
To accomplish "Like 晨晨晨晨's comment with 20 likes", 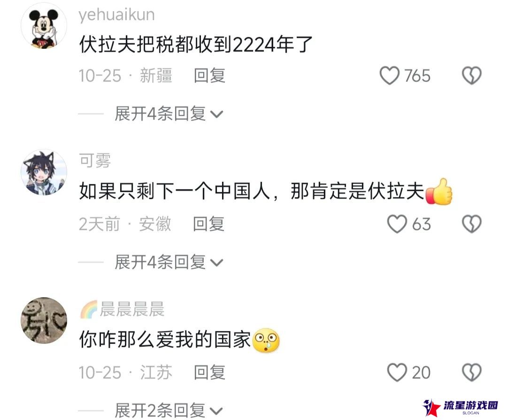I will (397, 373).
